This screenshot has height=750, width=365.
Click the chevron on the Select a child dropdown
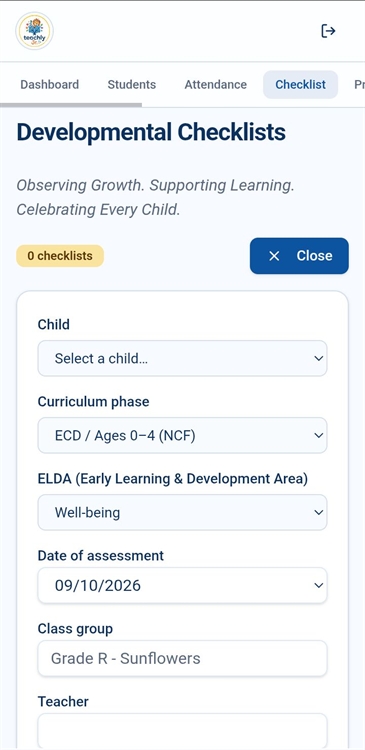click(x=319, y=358)
